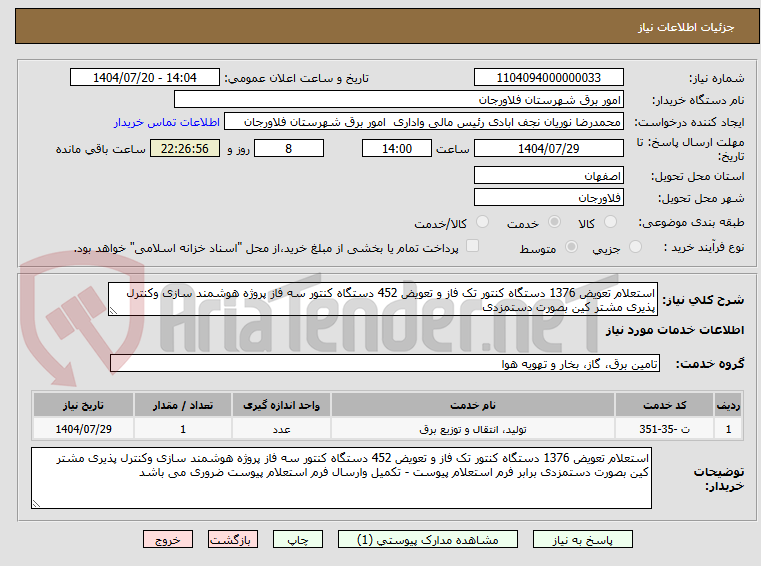Click the 'چاپ' print button

tap(298, 539)
